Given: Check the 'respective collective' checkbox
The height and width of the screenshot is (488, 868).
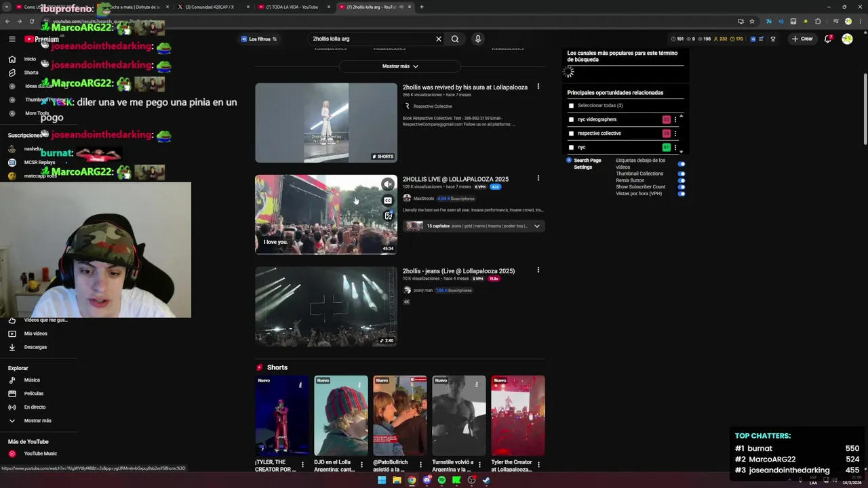Looking at the screenshot, I should click(571, 134).
